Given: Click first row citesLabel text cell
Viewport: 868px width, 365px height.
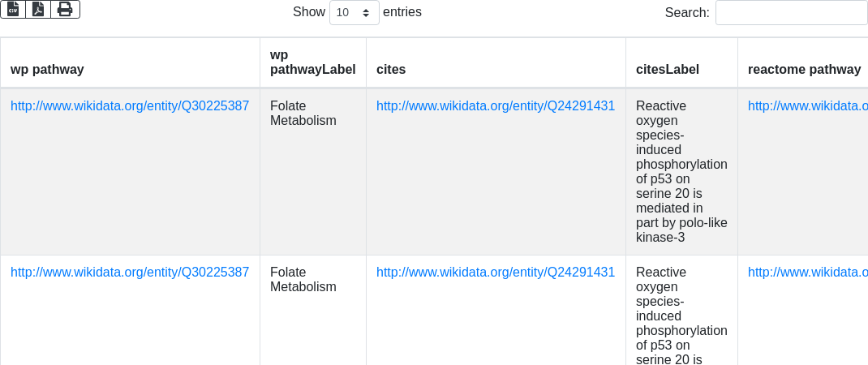Looking at the screenshot, I should click(x=681, y=171).
